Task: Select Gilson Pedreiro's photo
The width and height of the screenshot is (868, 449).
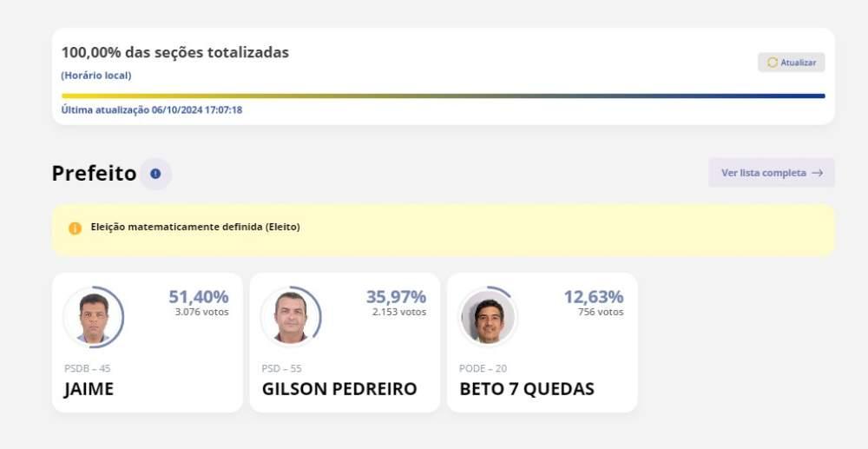Action: coord(290,317)
